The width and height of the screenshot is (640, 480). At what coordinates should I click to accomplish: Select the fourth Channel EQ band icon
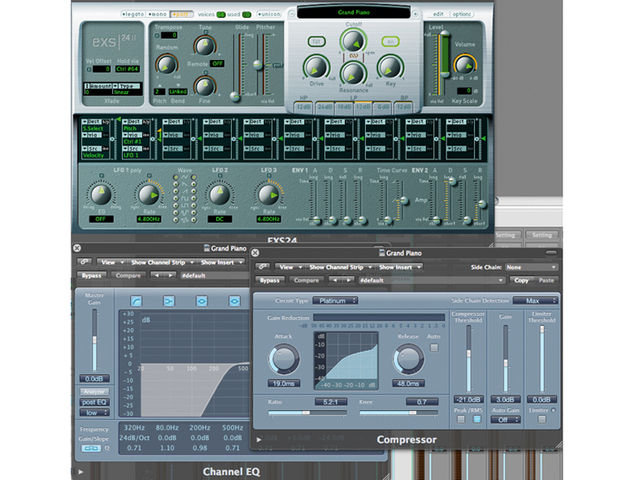point(234,301)
